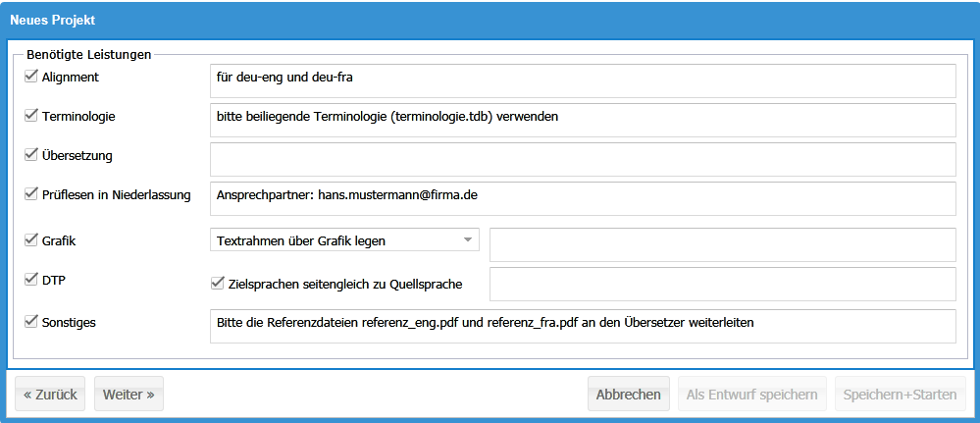Toggle Prüflesen in Niederlassung checkbox
The height and width of the screenshot is (423, 980).
(x=30, y=194)
